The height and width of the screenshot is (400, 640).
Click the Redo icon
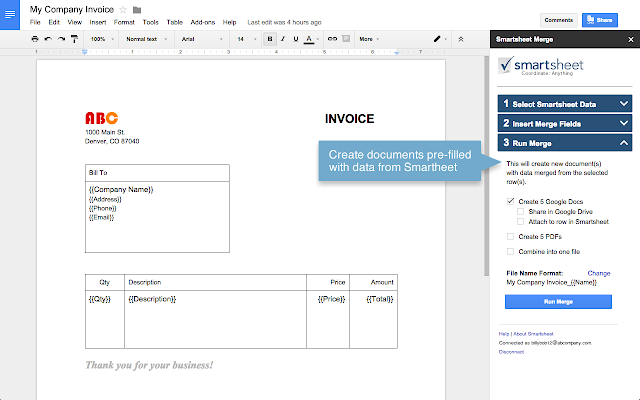pyautogui.click(x=61, y=39)
